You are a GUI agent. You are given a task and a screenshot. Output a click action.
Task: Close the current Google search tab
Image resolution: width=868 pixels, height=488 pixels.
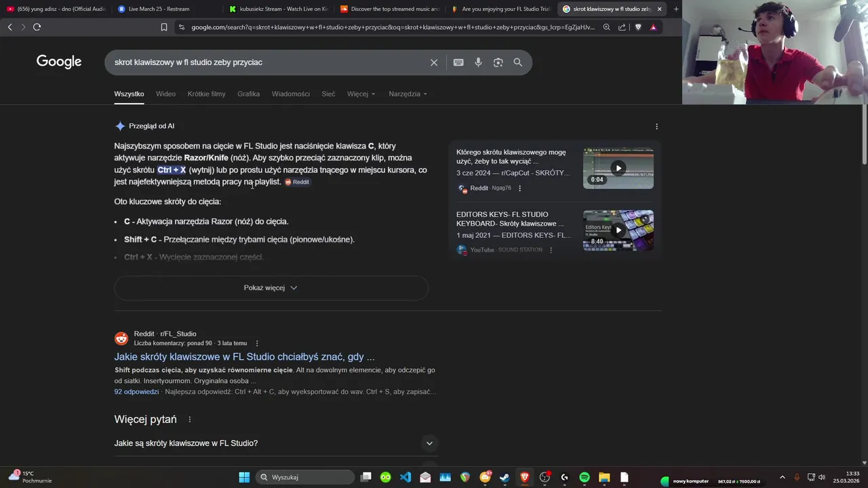point(659,9)
